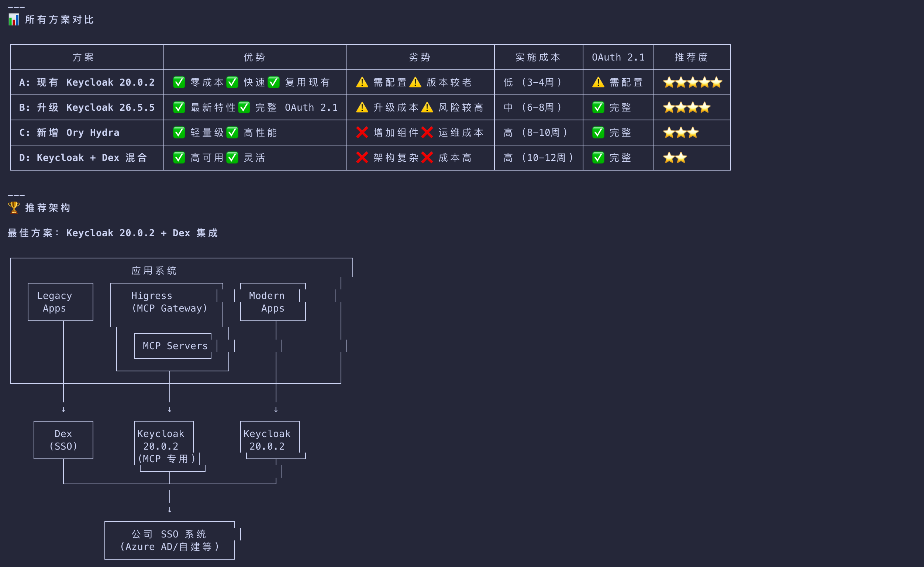Click the two-star rating for option D

(x=675, y=158)
